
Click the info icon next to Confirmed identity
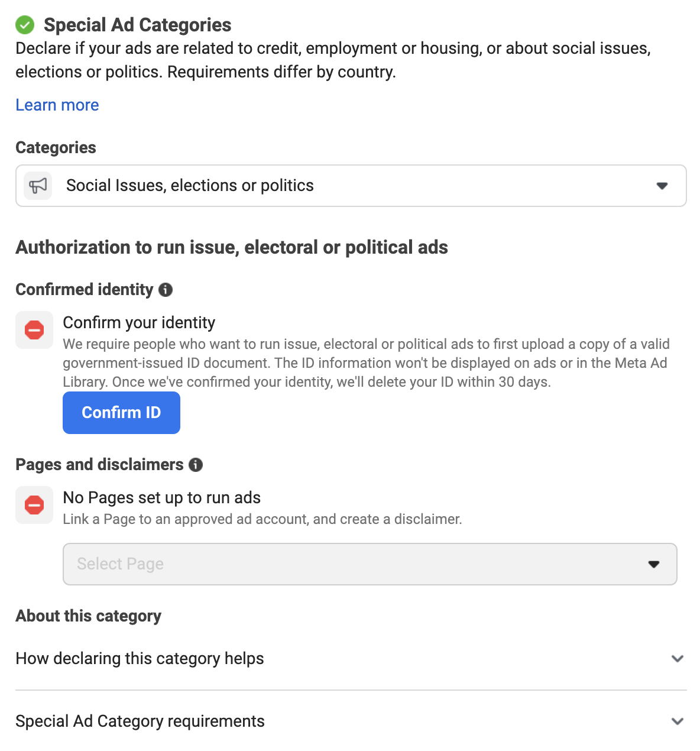click(x=166, y=290)
